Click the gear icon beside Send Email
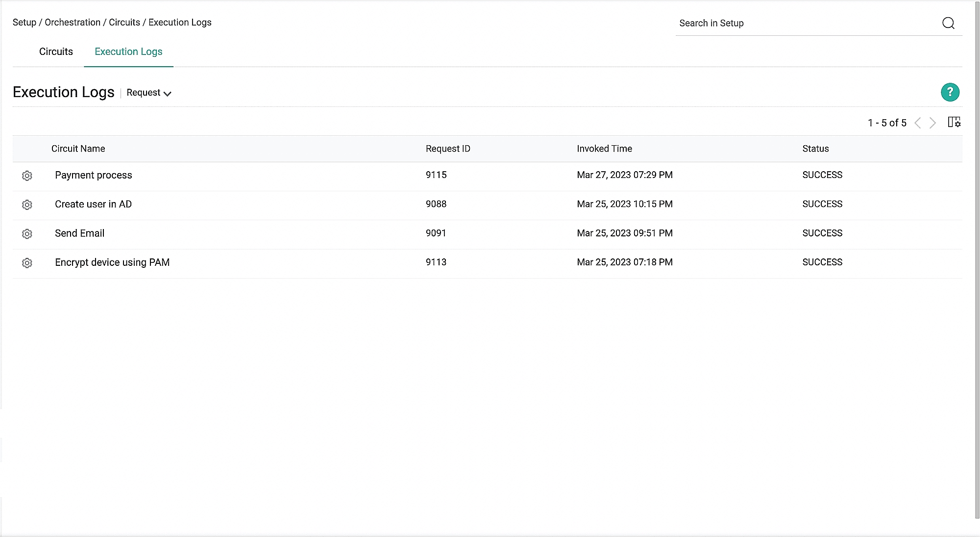Viewport: 980px width, 537px height. 27,234
